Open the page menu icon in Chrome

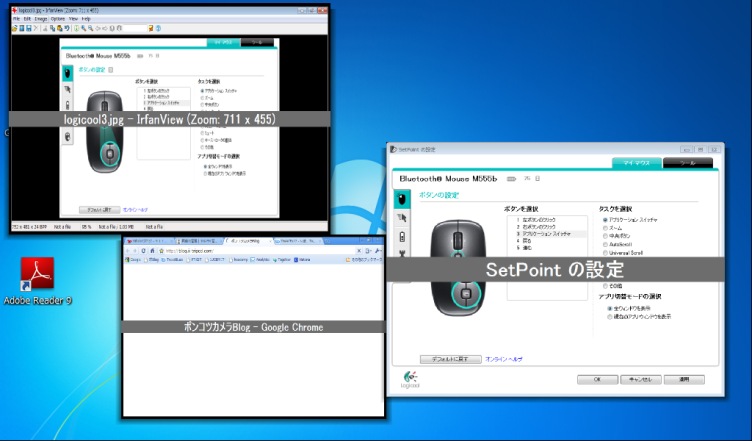(368, 251)
